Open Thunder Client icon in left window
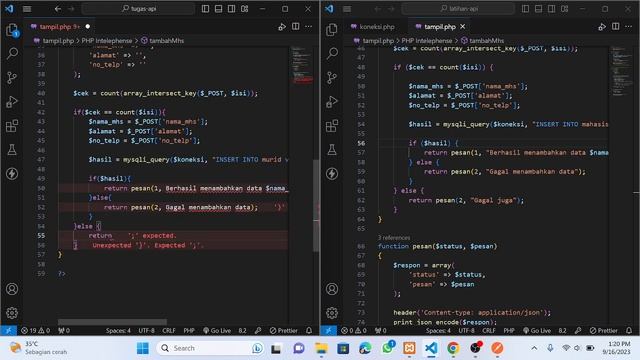This screenshot has height=360, width=640. coord(12,173)
